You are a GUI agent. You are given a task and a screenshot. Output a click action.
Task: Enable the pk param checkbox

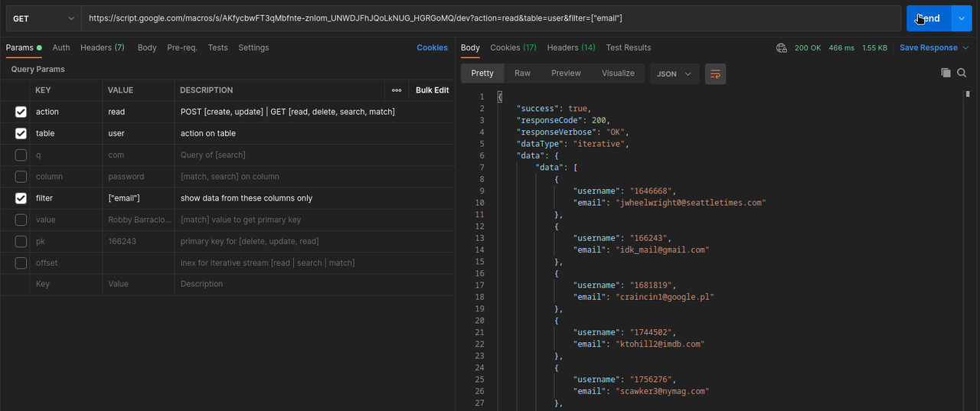point(21,241)
